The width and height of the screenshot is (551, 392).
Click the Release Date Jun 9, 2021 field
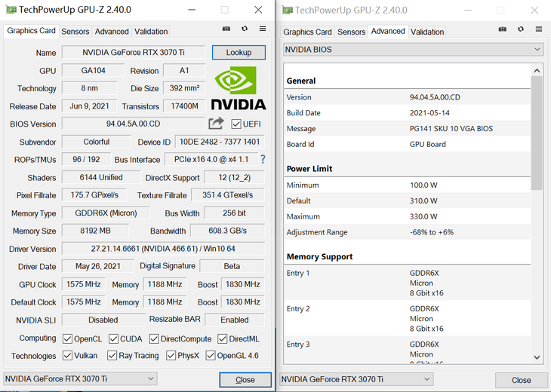point(89,106)
